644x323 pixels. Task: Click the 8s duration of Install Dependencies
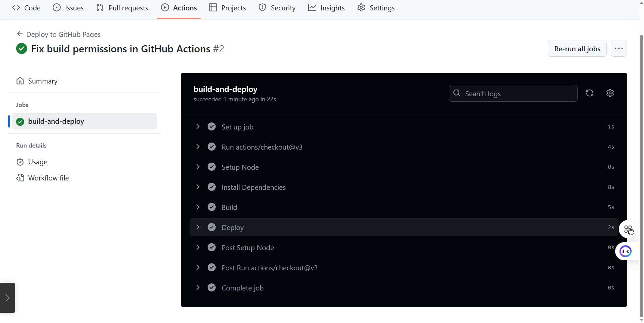pos(611,187)
